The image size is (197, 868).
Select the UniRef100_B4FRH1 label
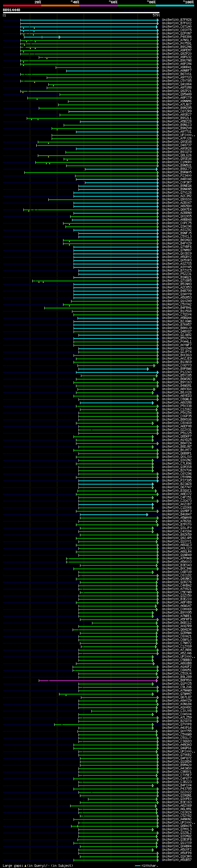[x=176, y=308]
